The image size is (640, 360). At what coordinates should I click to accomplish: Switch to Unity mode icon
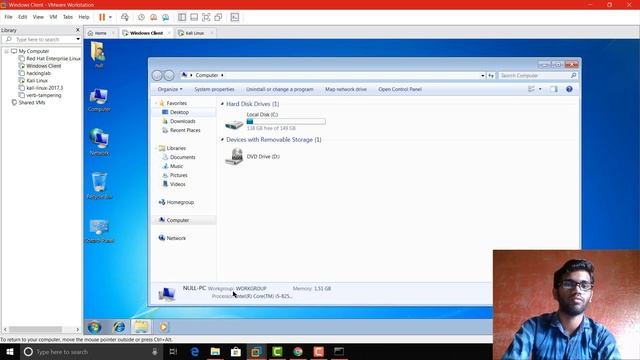(x=218, y=17)
